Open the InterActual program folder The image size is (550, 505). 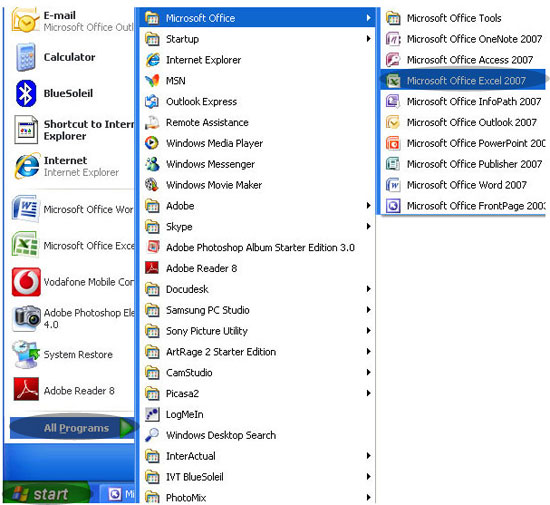pyautogui.click(x=258, y=456)
